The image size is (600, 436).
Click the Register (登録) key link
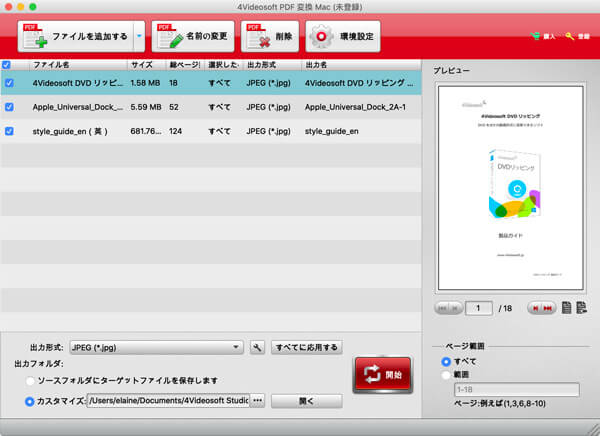[578, 36]
